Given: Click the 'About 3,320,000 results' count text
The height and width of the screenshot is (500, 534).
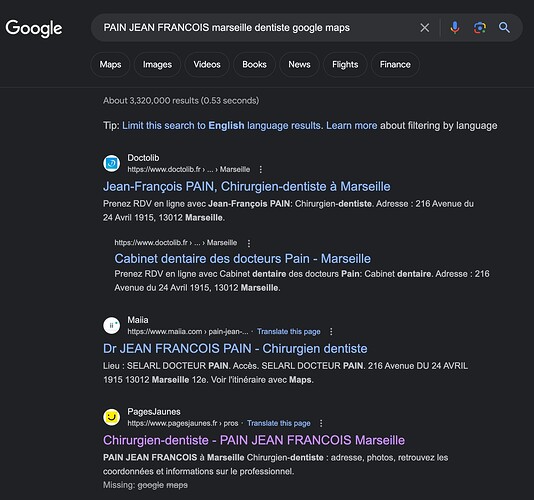Looking at the screenshot, I should 181,100.
